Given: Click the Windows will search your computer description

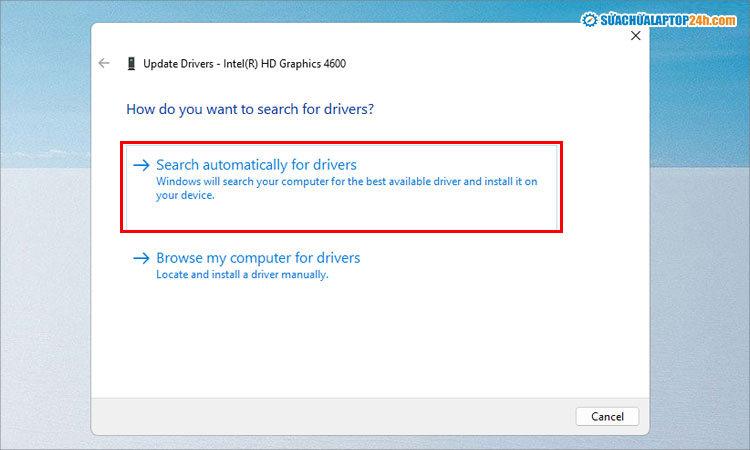Looking at the screenshot, I should click(347, 188).
